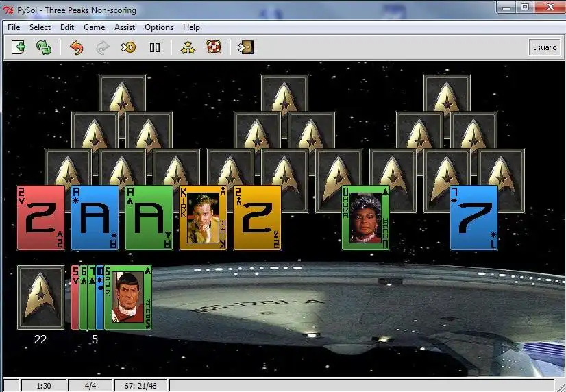Deal from the face-down stock pile
The image size is (566, 392).
coord(41,297)
